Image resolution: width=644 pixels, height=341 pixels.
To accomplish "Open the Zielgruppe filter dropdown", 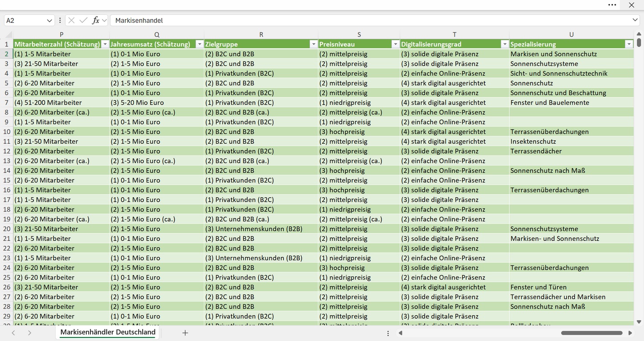I will (314, 44).
